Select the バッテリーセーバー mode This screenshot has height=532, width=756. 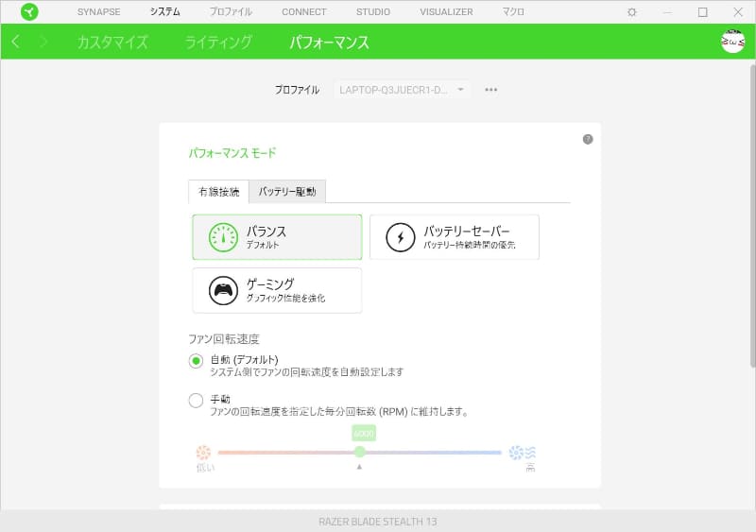[x=455, y=237]
